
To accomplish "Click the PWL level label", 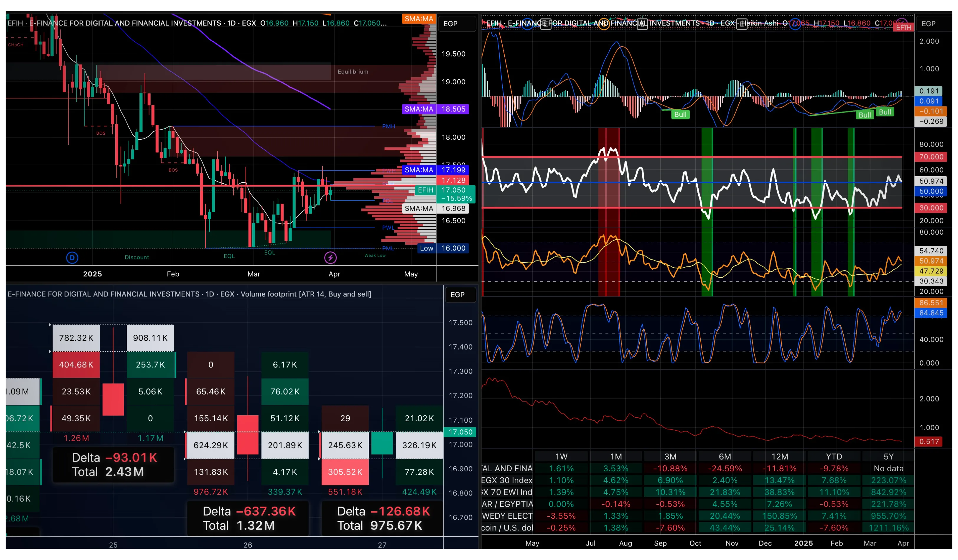I will 388,228.
